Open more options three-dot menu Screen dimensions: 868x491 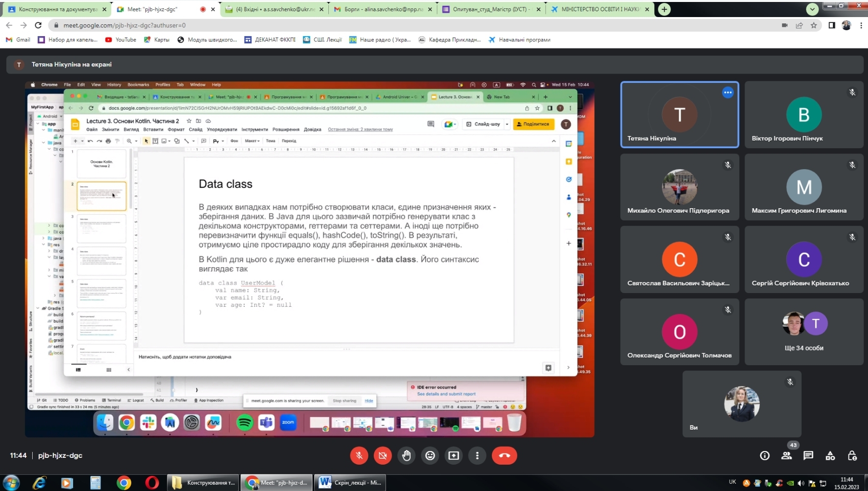[x=477, y=455]
